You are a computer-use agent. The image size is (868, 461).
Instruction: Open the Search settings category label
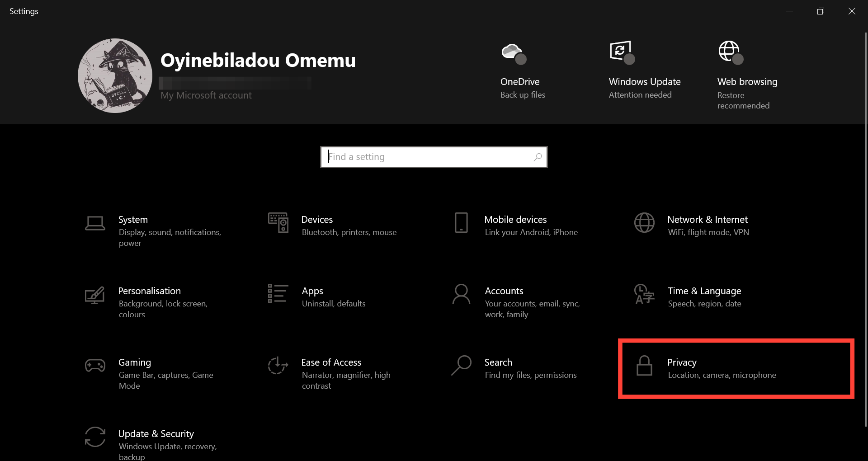[x=498, y=362]
